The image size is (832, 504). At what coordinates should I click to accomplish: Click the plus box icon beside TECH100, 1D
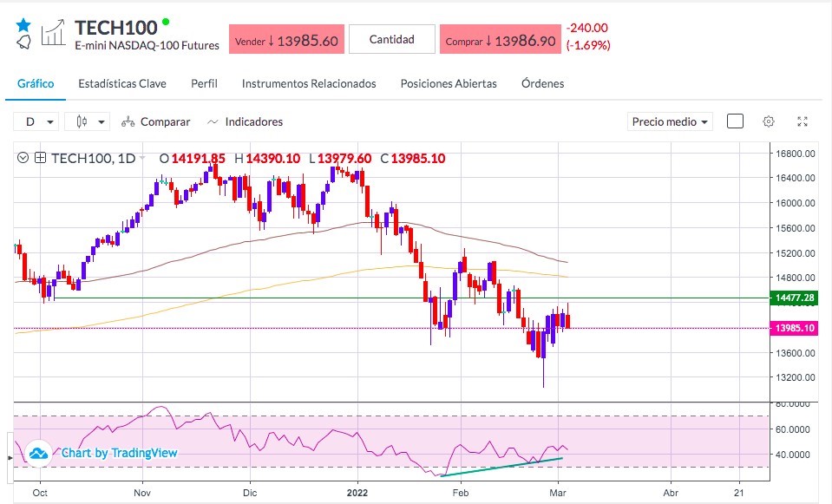[40, 158]
